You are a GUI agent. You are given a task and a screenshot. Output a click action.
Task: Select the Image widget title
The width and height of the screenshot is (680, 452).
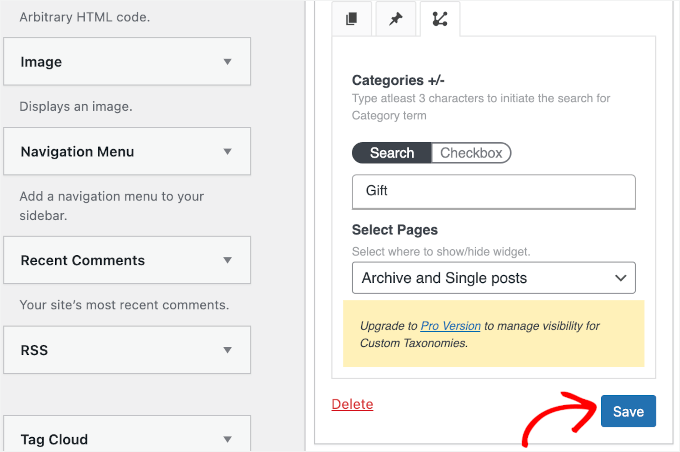pos(41,62)
